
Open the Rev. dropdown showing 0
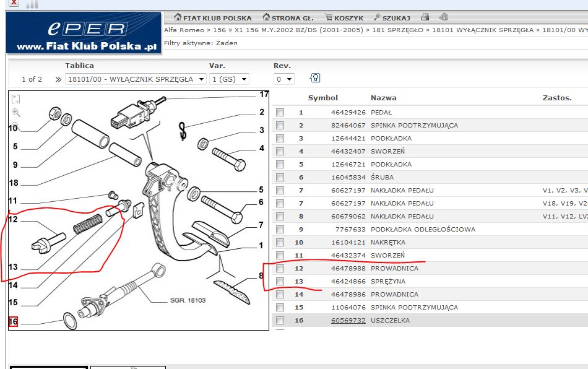click(x=284, y=79)
